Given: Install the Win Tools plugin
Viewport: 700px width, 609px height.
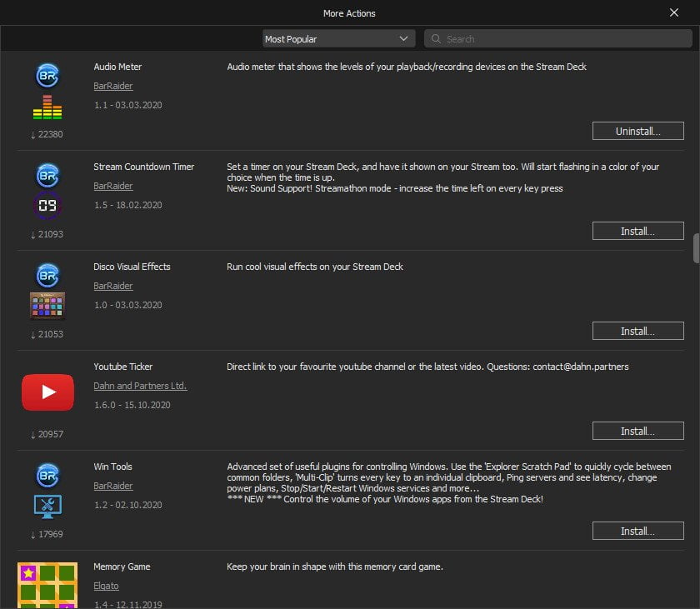Looking at the screenshot, I should (x=638, y=531).
